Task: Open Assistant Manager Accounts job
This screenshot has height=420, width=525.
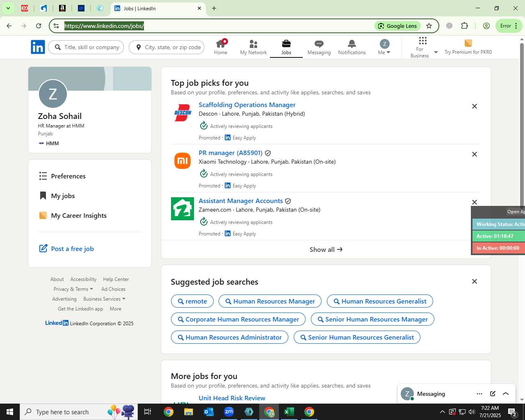Action: pyautogui.click(x=241, y=201)
